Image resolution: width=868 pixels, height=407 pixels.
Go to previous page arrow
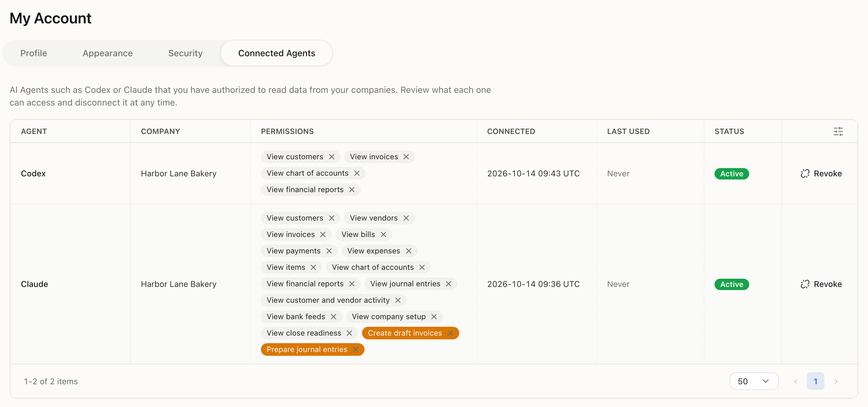[796, 381]
